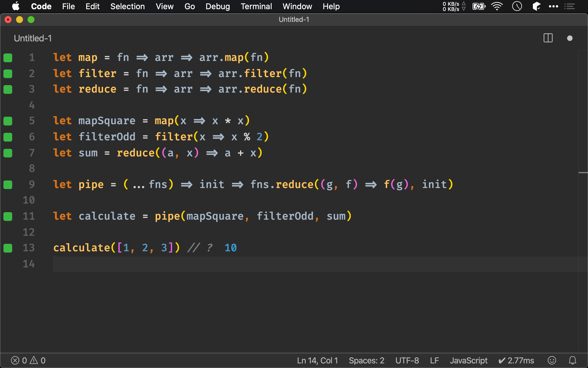Click the green coverage marker on line 7
The height and width of the screenshot is (368, 588).
(x=8, y=153)
